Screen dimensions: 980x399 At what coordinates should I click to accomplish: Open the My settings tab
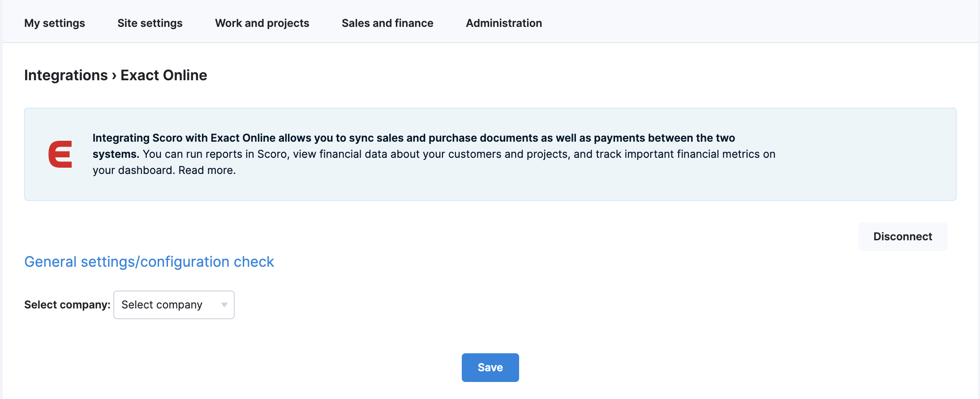click(55, 23)
